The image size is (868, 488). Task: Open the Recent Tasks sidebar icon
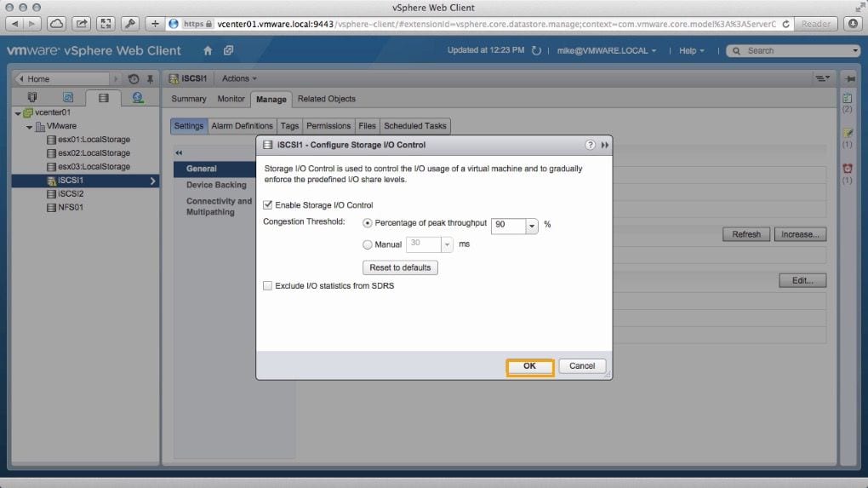[x=847, y=99]
